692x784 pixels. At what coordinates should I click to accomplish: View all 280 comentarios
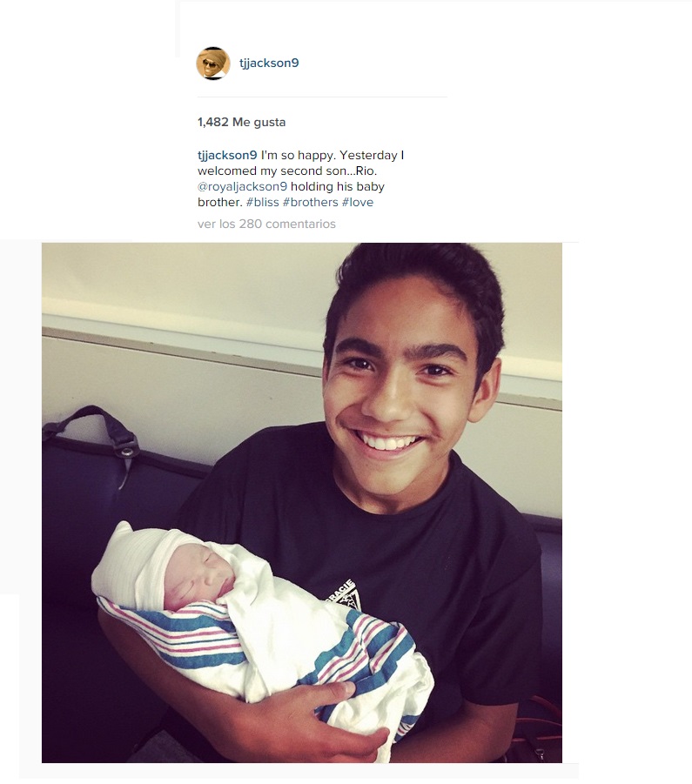[266, 224]
